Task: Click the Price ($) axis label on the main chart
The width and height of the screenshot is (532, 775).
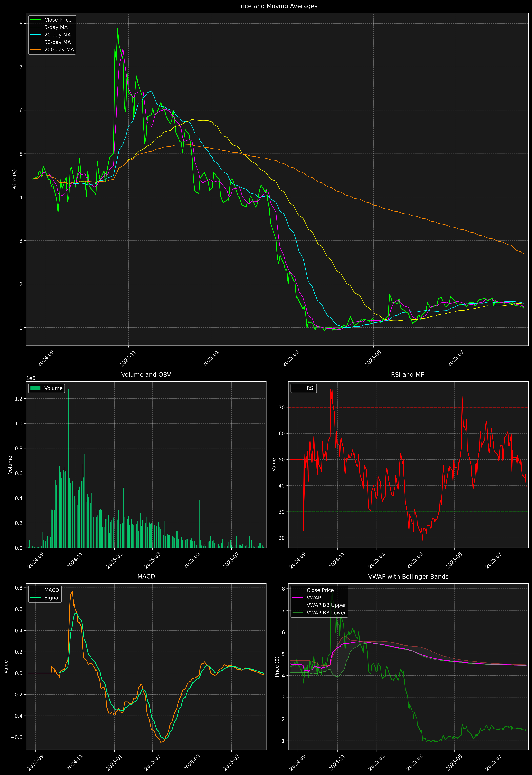Action: click(x=15, y=179)
